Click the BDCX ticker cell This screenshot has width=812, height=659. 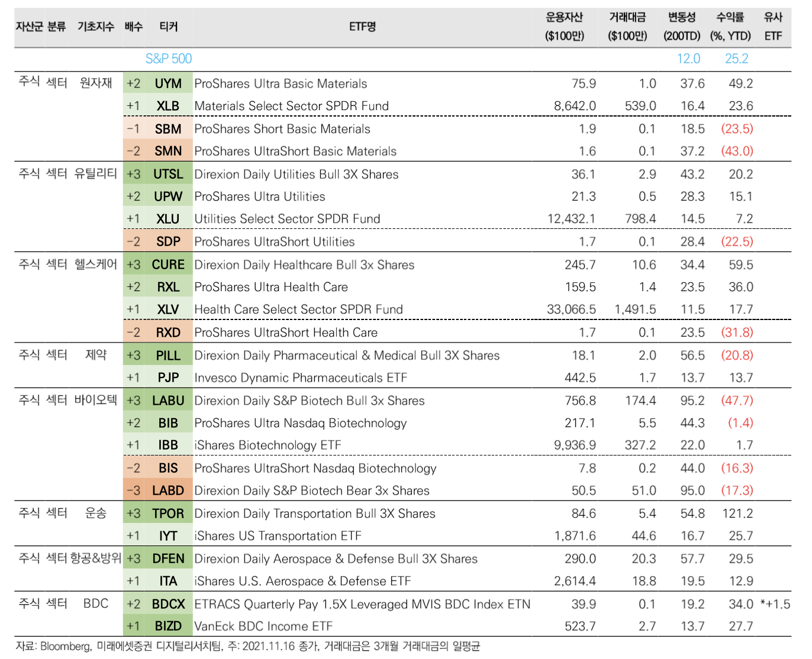tap(168, 604)
